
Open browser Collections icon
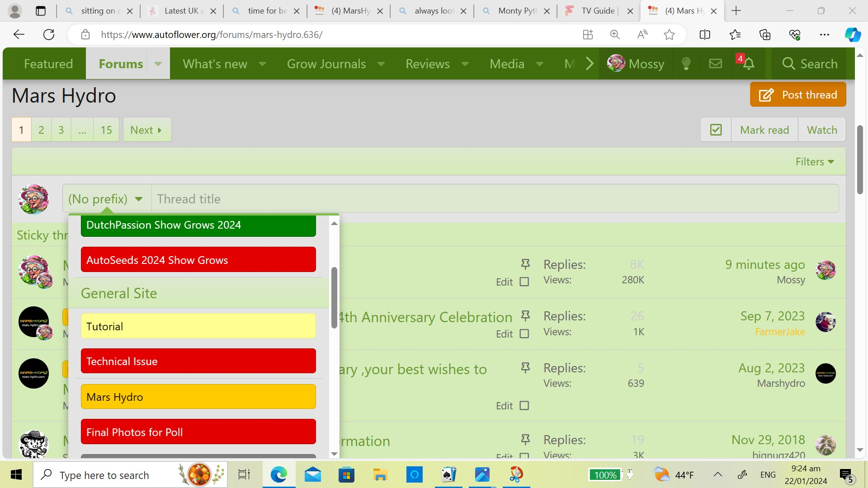pos(765,35)
